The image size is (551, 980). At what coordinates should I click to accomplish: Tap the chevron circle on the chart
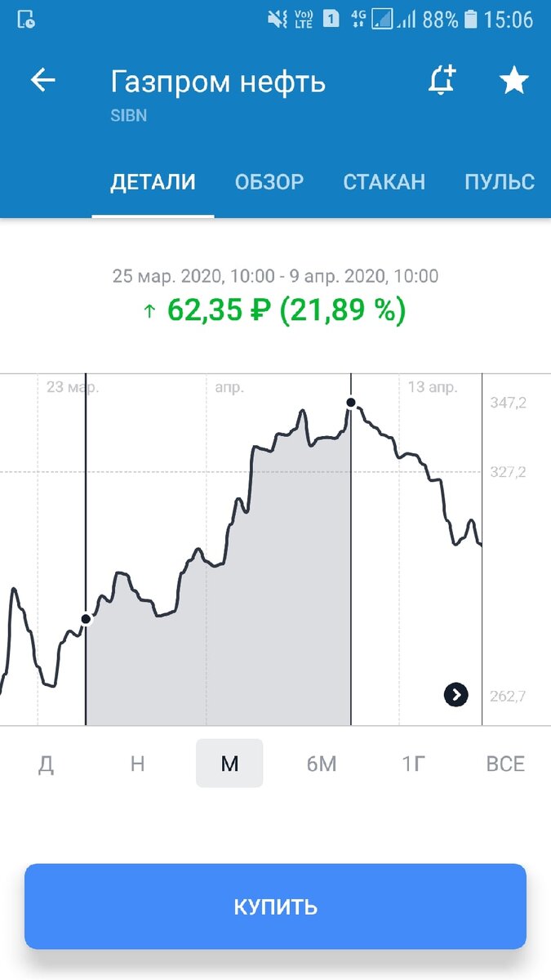[456, 695]
